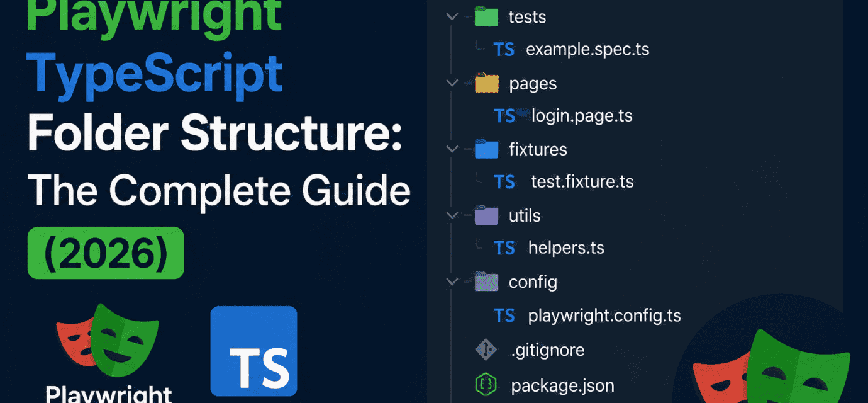The width and height of the screenshot is (868, 403).
Task: Select the utils folder label
Action: pos(525,215)
